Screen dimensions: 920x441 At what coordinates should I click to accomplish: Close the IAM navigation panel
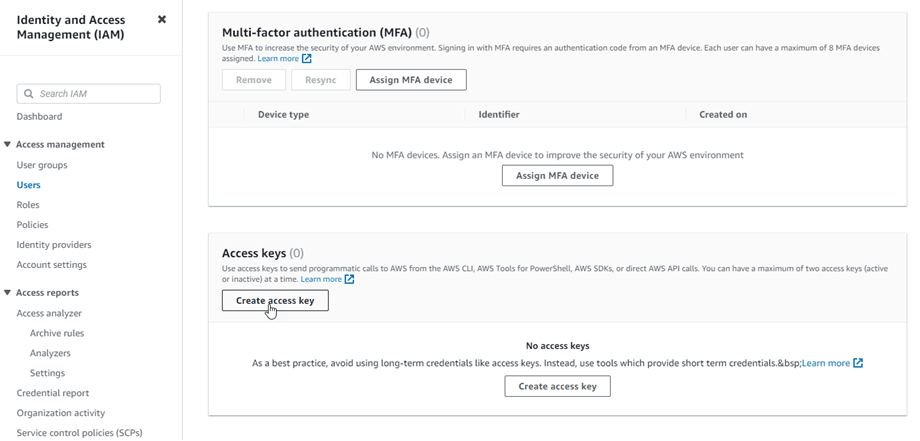click(162, 20)
